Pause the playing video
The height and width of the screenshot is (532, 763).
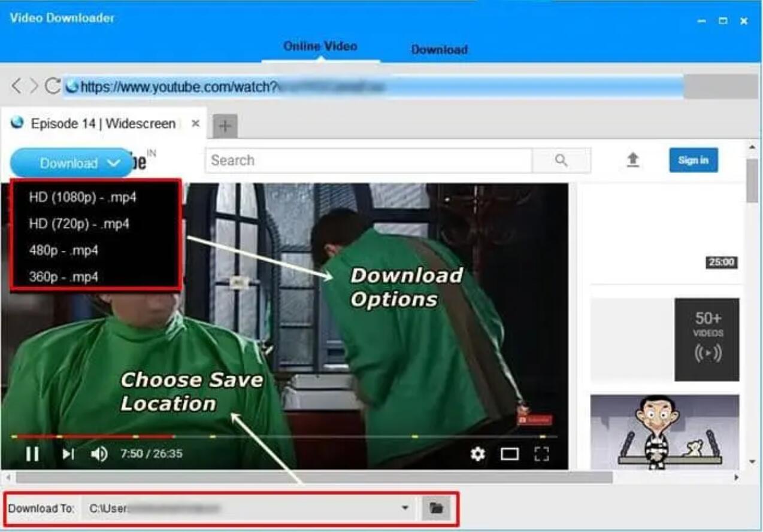pos(32,454)
